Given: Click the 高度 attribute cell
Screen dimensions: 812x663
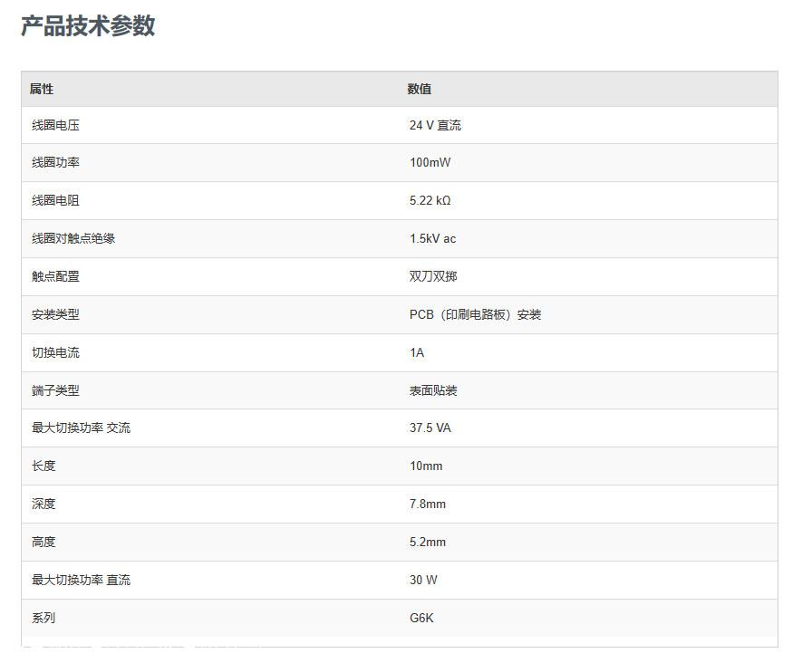Looking at the screenshot, I should point(43,543).
